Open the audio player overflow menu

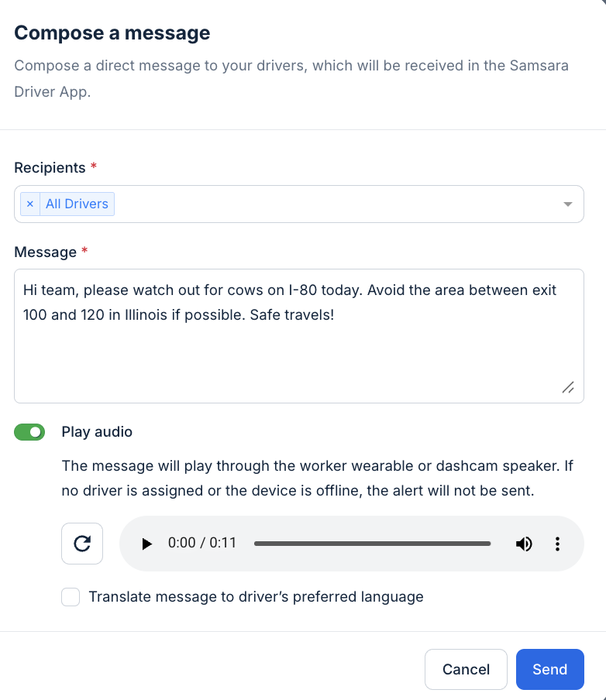click(557, 543)
